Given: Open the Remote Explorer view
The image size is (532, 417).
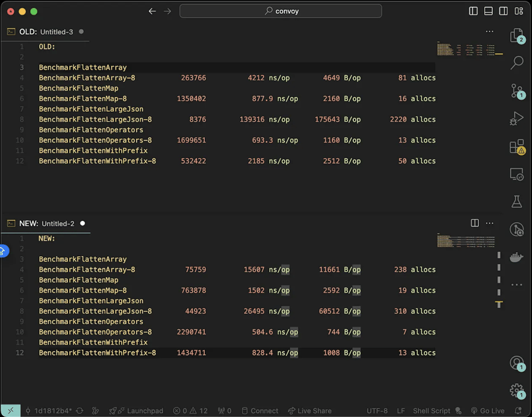Looking at the screenshot, I should click(516, 174).
